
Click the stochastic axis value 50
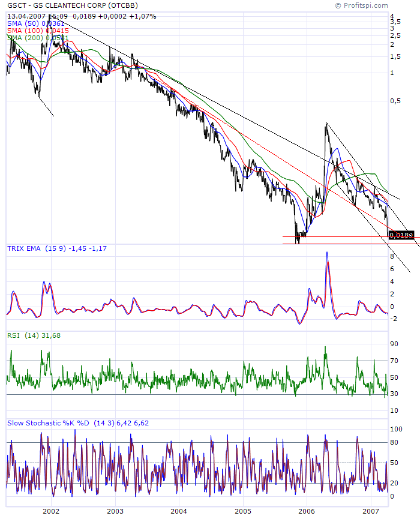pyautogui.click(x=394, y=463)
